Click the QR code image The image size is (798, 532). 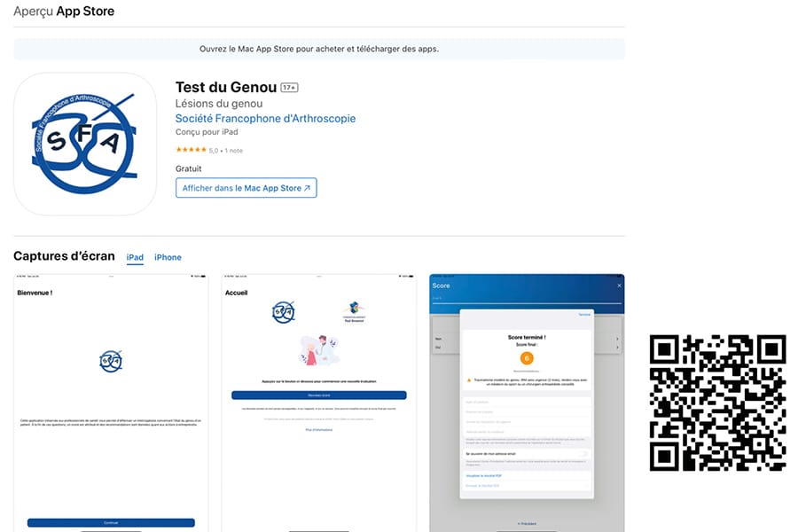tap(717, 403)
